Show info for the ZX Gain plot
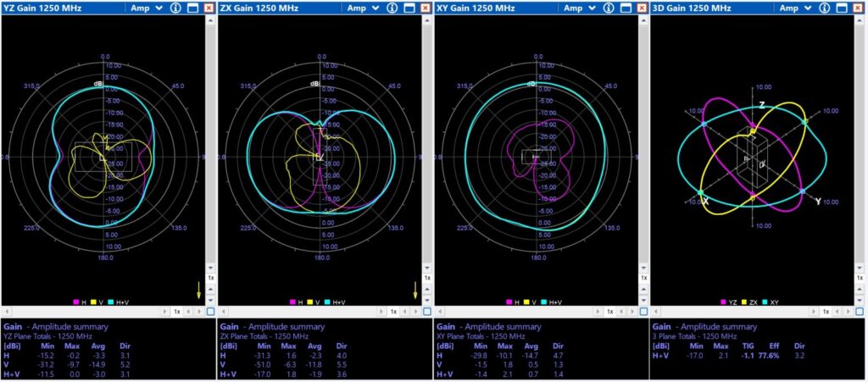 tap(392, 8)
